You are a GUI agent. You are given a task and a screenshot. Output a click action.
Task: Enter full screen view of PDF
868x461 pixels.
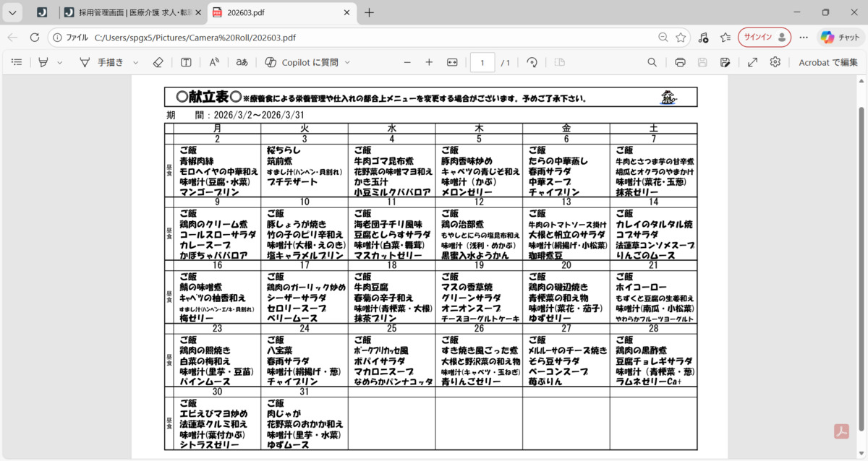(x=752, y=63)
